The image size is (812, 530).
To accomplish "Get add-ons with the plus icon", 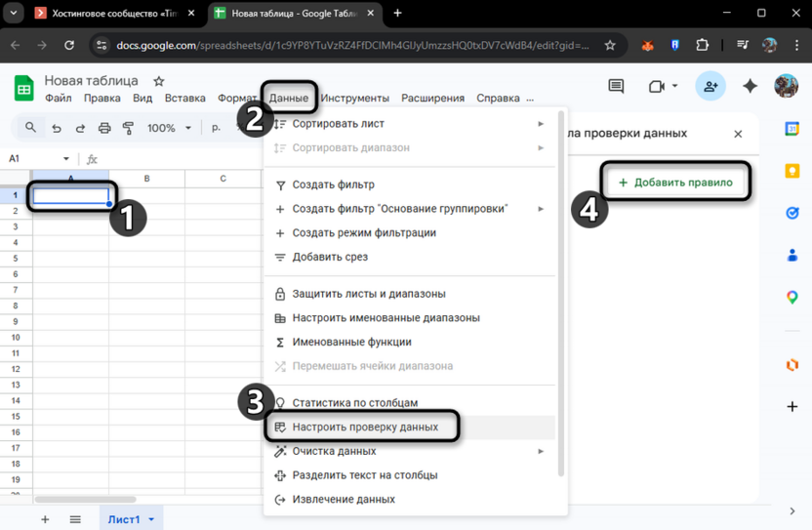I will click(792, 407).
